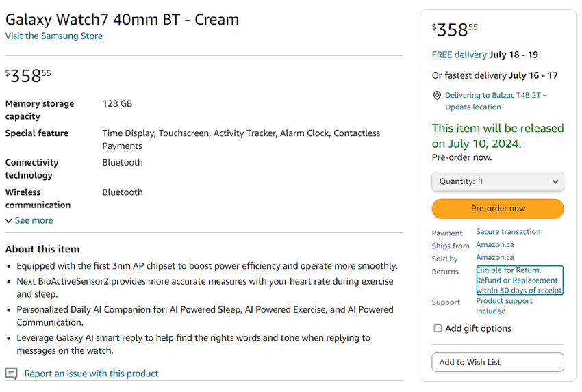Click the FREE delivery link

click(x=459, y=55)
